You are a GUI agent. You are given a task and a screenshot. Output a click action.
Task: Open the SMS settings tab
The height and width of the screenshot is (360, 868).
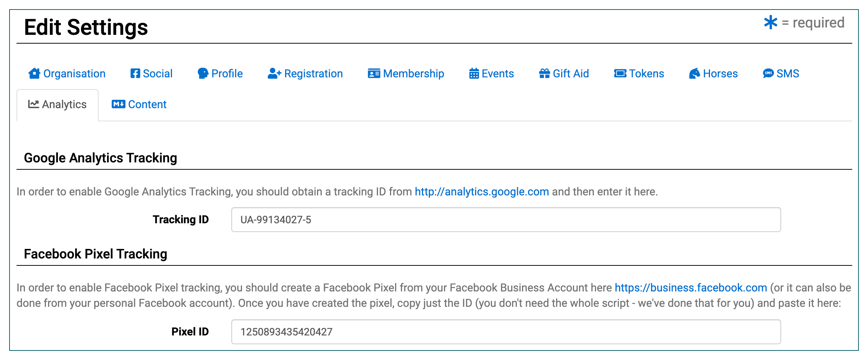(x=781, y=74)
